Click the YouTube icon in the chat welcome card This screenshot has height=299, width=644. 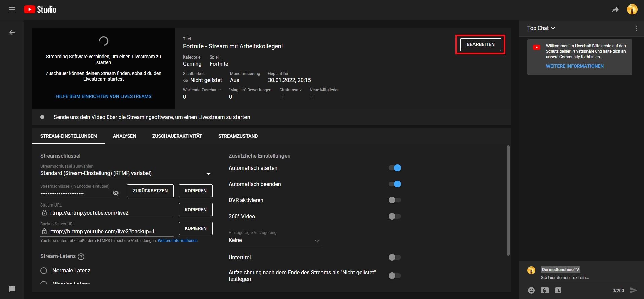click(x=537, y=47)
